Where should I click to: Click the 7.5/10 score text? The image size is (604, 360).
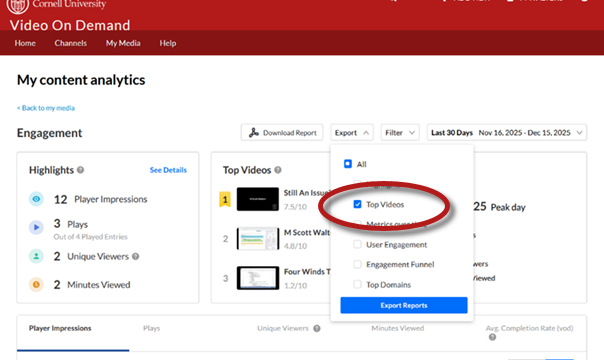(x=295, y=207)
